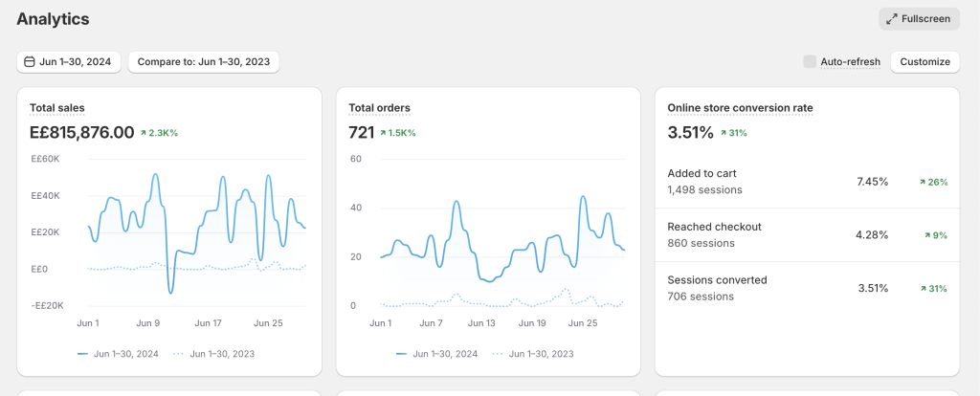
Task: Open the Total orders report title
Action: tap(379, 108)
